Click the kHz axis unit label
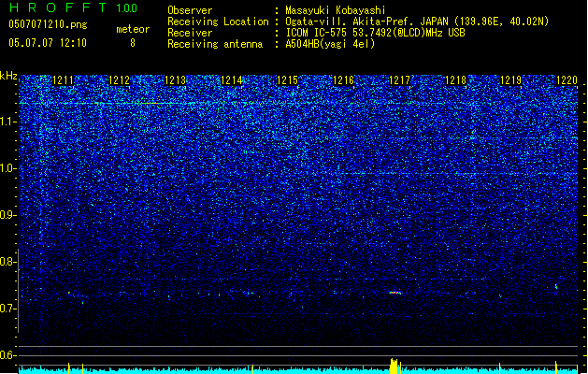588x374 pixels. point(8,76)
